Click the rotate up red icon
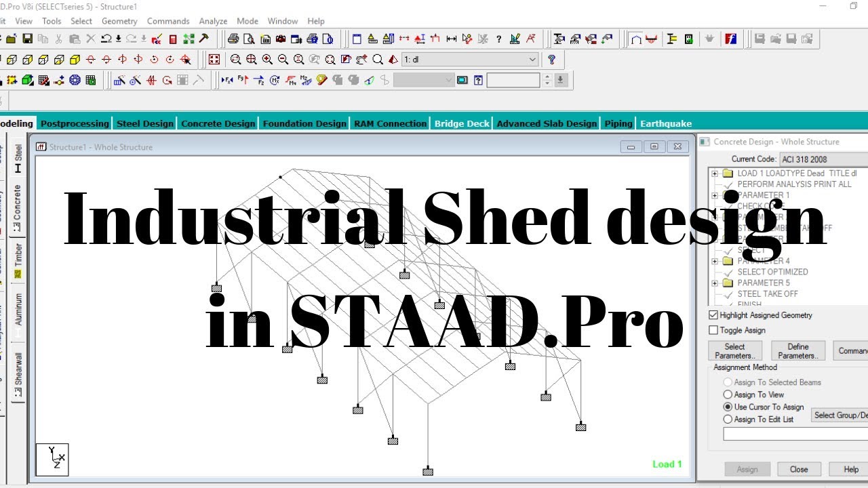Screen dimensions: 868x488 click(x=91, y=60)
